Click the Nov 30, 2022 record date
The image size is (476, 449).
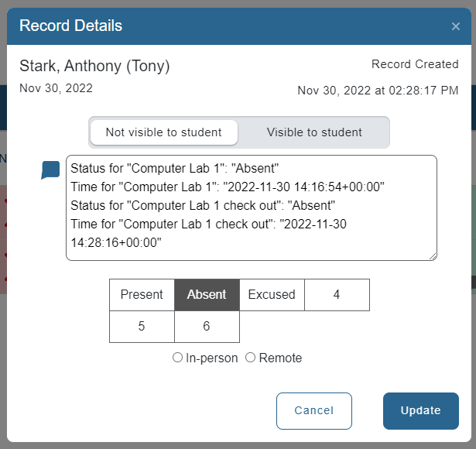click(x=56, y=88)
